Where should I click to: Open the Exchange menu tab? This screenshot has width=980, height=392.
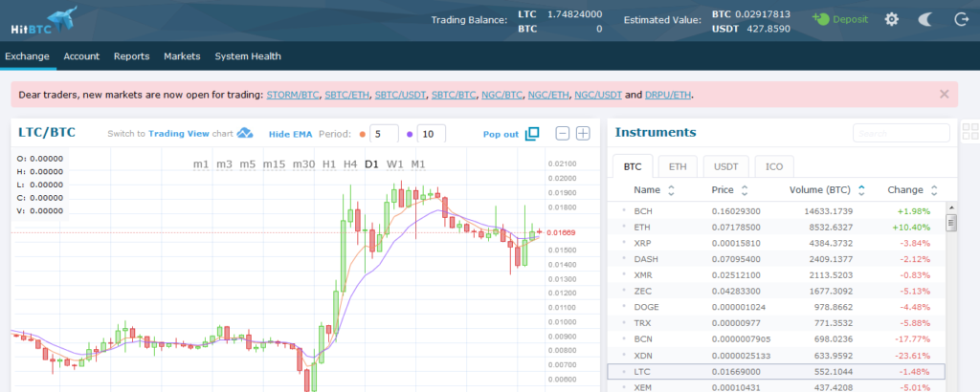point(27,56)
